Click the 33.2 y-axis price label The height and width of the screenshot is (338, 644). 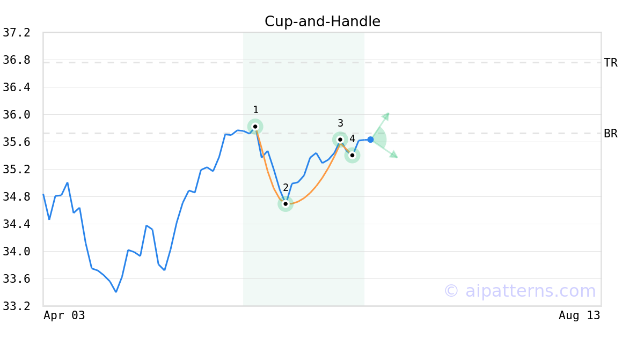tap(17, 306)
